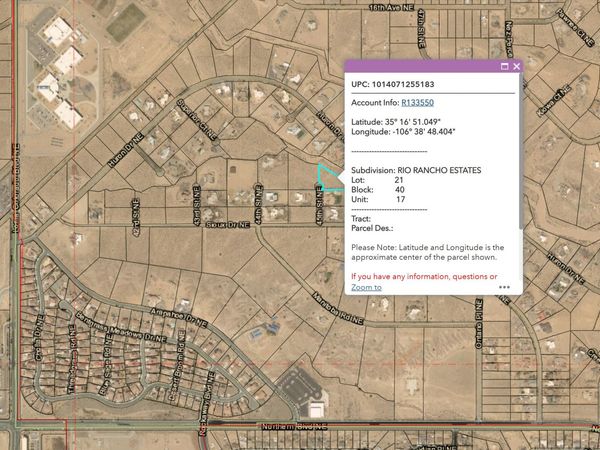Click the Block 40 value
600x450 pixels.
tap(399, 189)
